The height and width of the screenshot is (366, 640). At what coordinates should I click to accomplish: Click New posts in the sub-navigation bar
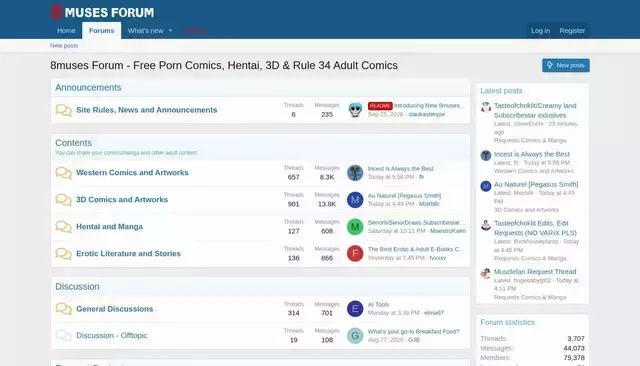tap(64, 46)
